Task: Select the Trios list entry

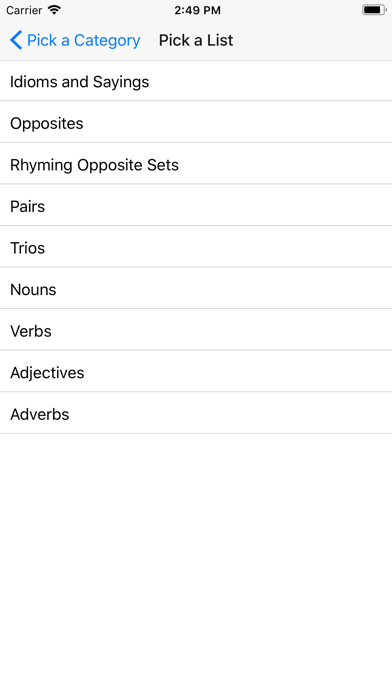Action: [x=196, y=248]
